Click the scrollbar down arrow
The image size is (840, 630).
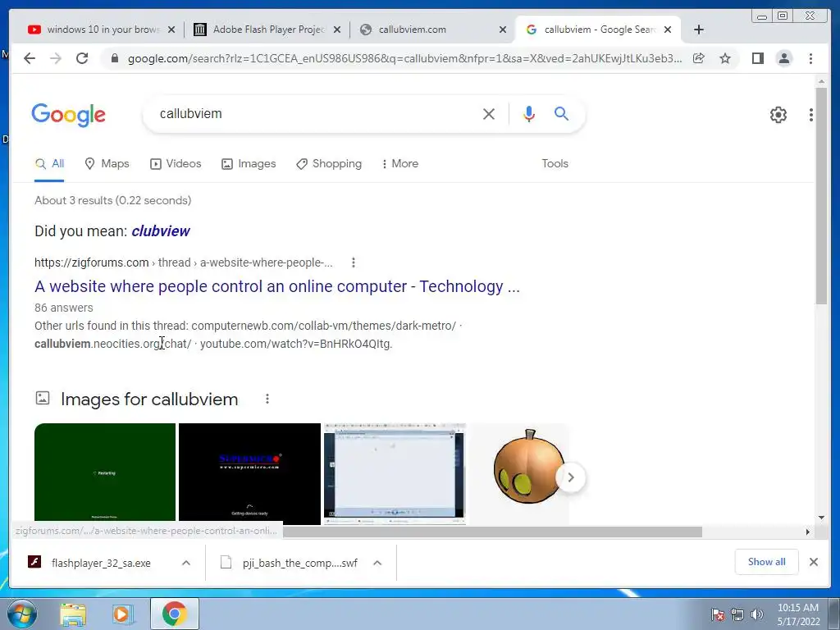pyautogui.click(x=821, y=518)
